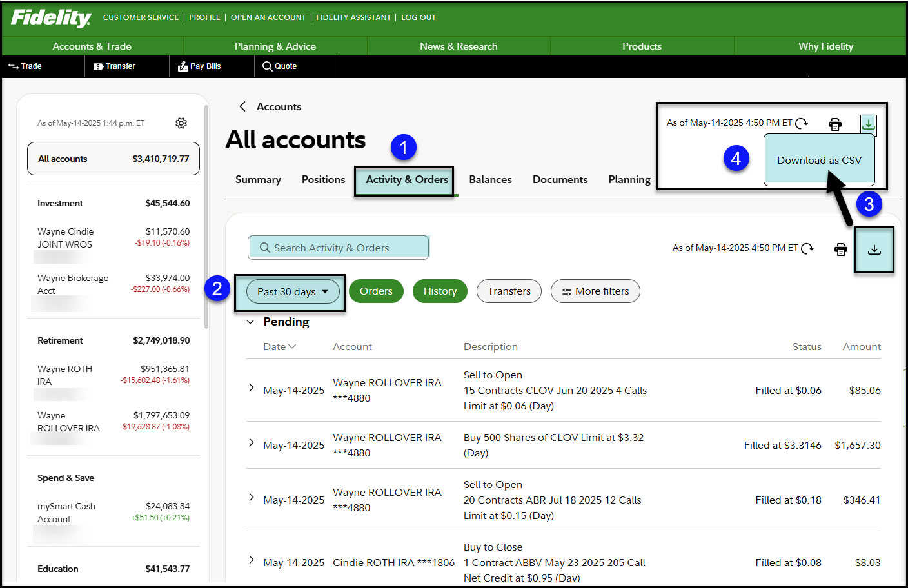Toggle the Orders filter

point(376,291)
